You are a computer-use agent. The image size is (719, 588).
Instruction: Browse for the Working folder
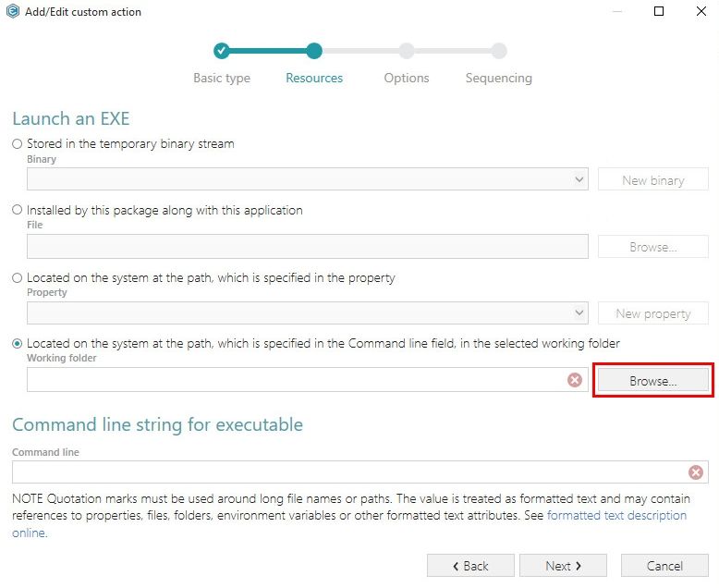click(x=653, y=381)
